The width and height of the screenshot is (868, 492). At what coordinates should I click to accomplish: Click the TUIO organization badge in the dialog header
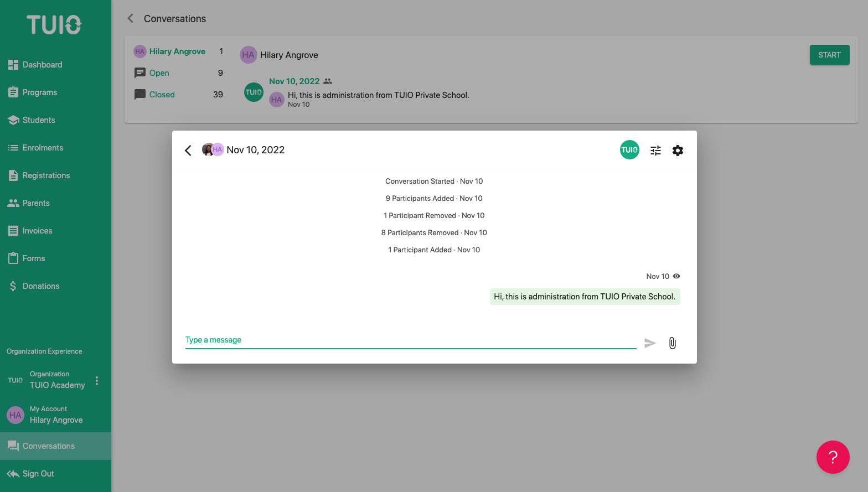629,150
